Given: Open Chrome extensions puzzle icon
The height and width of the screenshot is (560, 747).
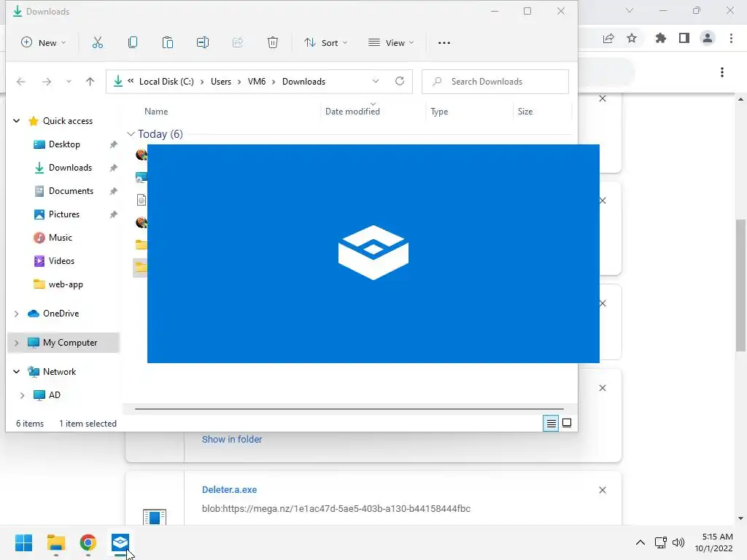Looking at the screenshot, I should pos(661,38).
